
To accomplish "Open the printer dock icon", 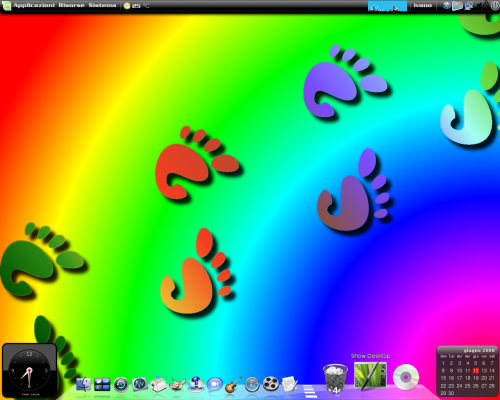I will pos(158,384).
